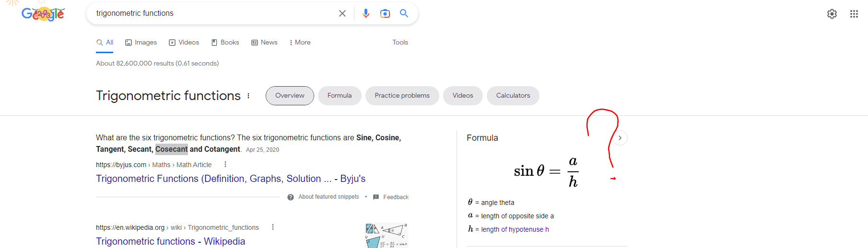Open the Settings gear icon

(832, 14)
